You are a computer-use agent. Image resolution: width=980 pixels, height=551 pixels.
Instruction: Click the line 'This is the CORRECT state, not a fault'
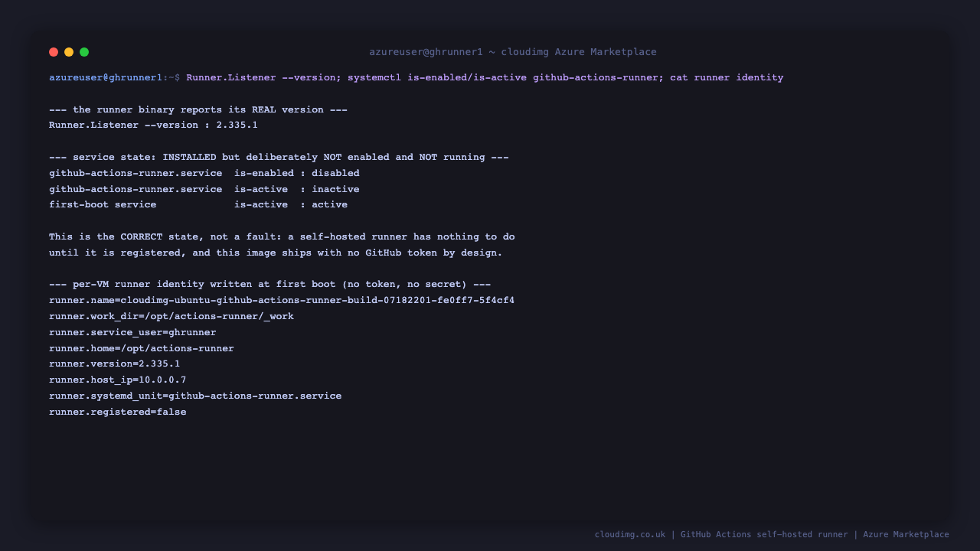(x=282, y=236)
